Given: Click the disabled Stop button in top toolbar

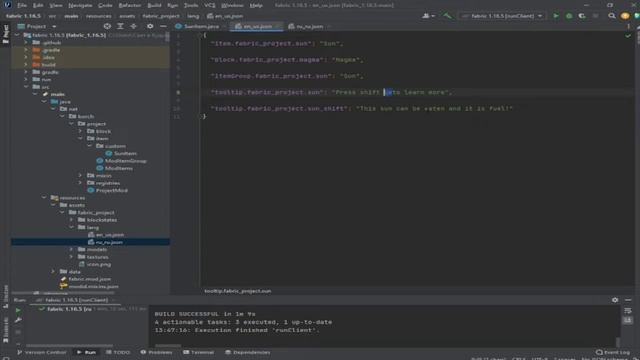Looking at the screenshot, I should (596, 16).
